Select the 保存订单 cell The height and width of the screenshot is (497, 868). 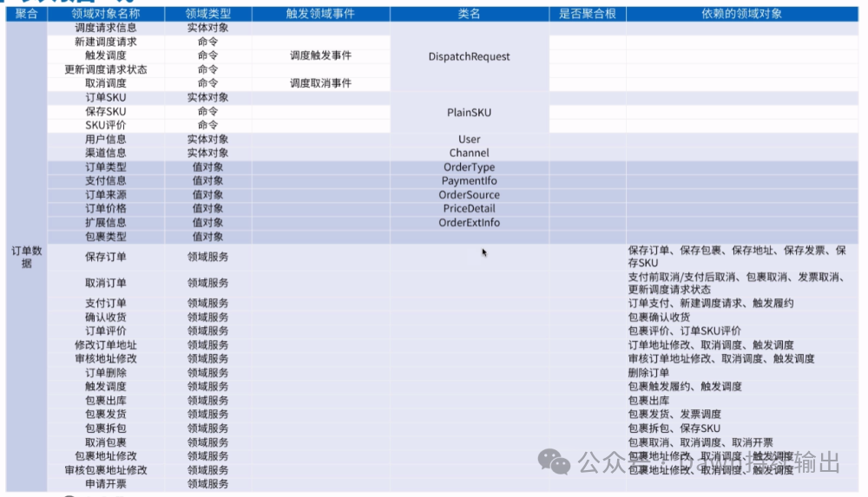(106, 257)
